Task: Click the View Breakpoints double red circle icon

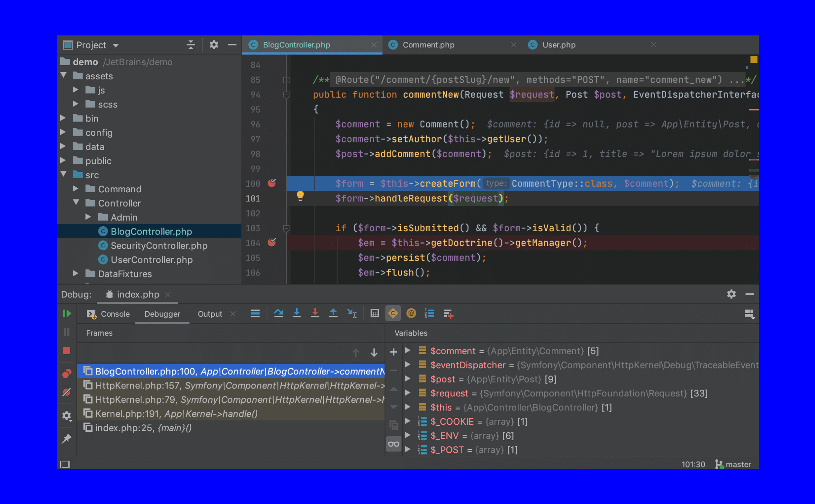Action: pos(67,374)
